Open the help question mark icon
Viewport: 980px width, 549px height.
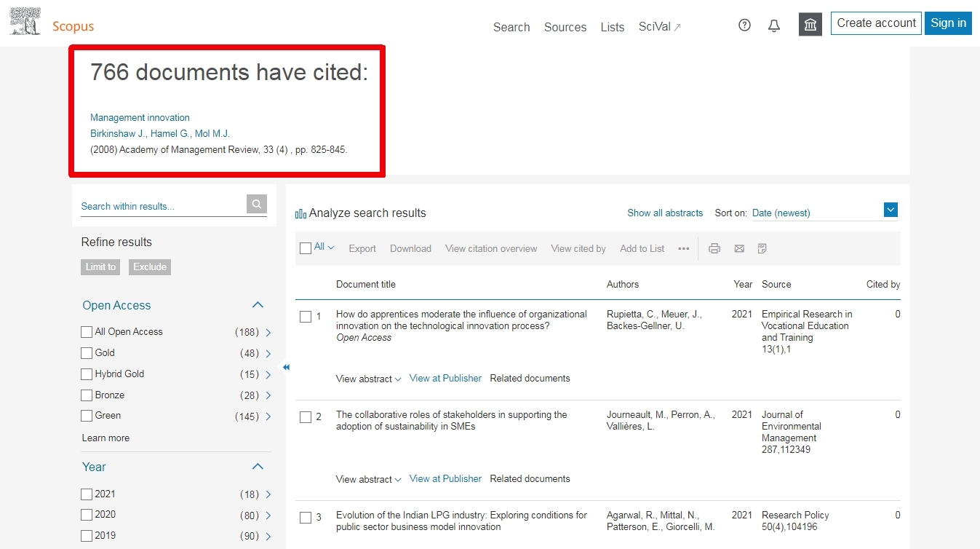coord(744,25)
